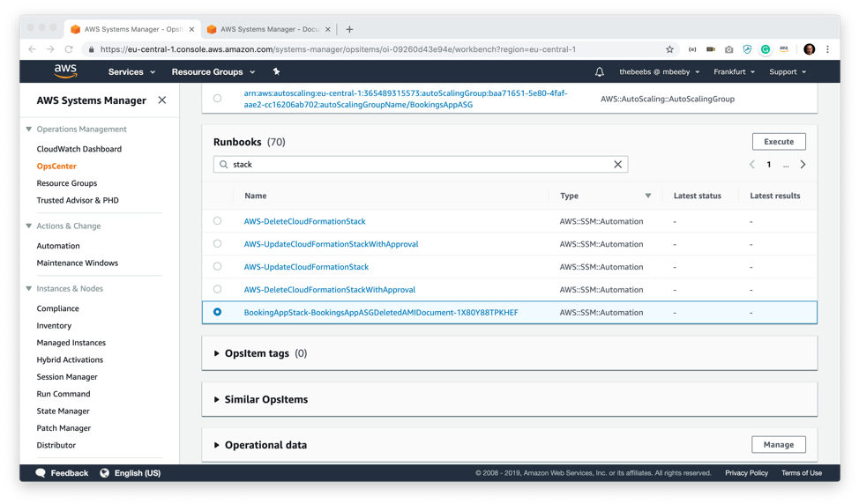859x504 pixels.
Task: Open AWS-DeleteCloudFormationStack runbook link
Action: coord(304,221)
